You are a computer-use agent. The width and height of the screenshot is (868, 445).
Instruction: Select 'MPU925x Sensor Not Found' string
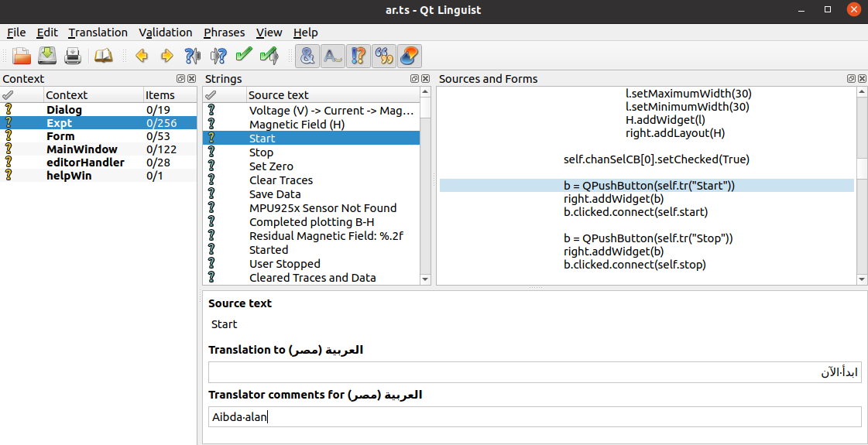tap(311, 208)
